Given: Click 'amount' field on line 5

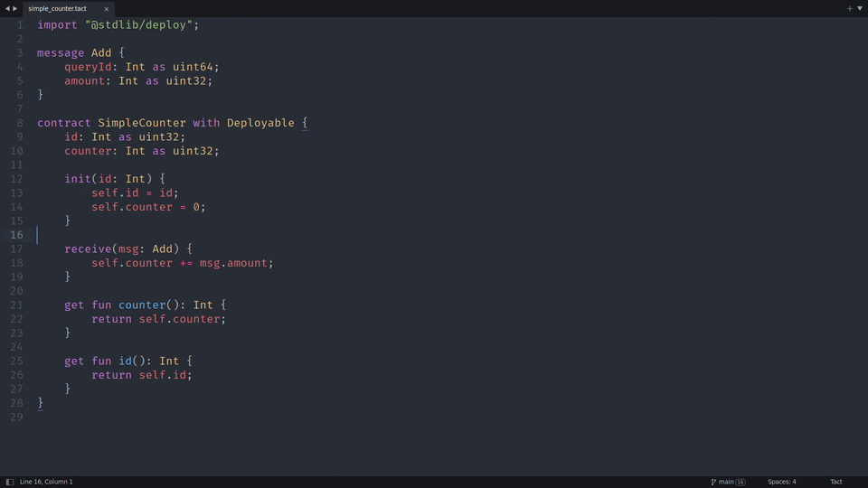Looking at the screenshot, I should (x=84, y=80).
